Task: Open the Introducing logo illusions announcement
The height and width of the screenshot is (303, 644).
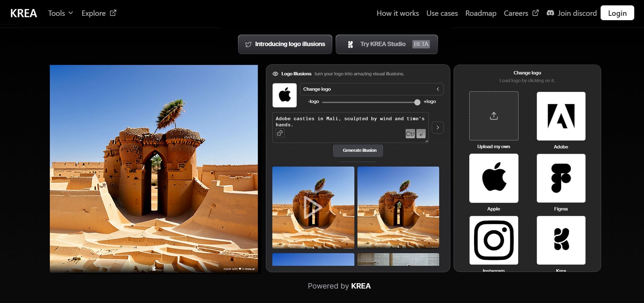Action: click(285, 44)
